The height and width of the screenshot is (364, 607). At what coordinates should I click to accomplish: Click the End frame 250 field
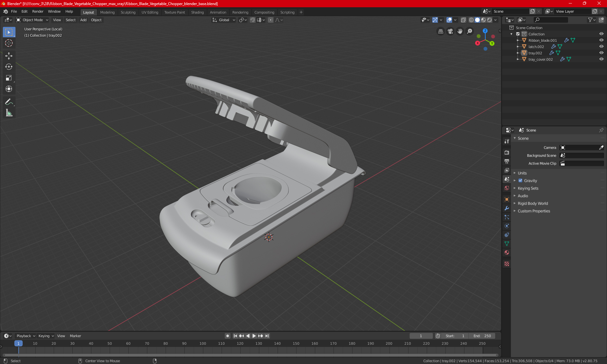click(x=482, y=336)
